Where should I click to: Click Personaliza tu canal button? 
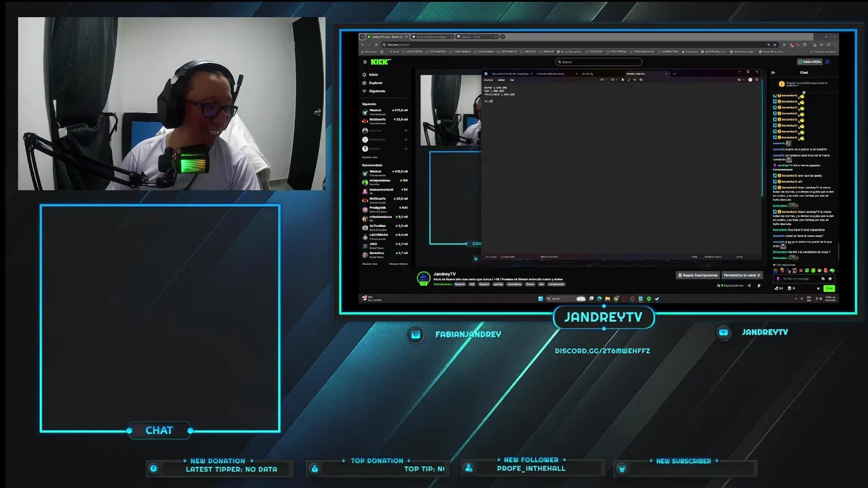pos(742,275)
